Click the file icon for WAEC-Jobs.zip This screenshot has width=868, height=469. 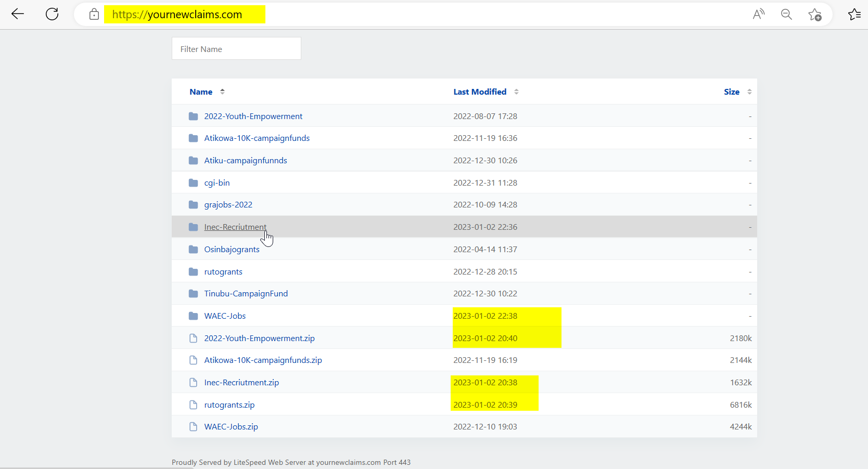coord(193,426)
